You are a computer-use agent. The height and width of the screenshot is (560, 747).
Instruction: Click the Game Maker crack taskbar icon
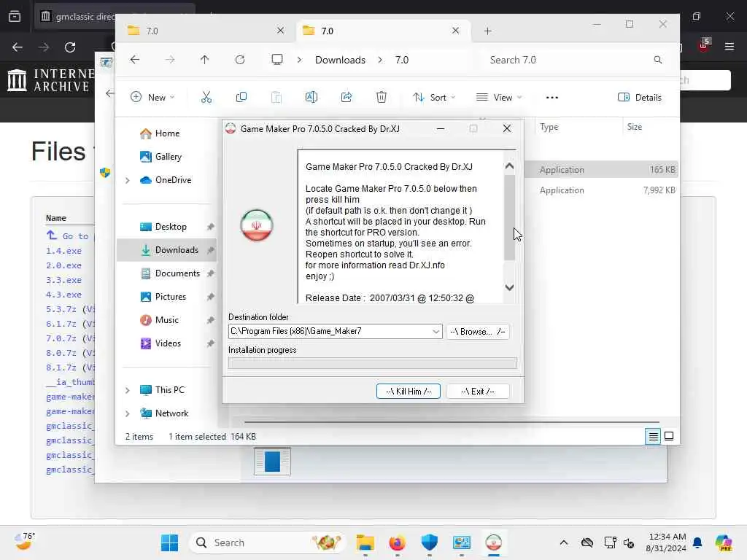494,542
